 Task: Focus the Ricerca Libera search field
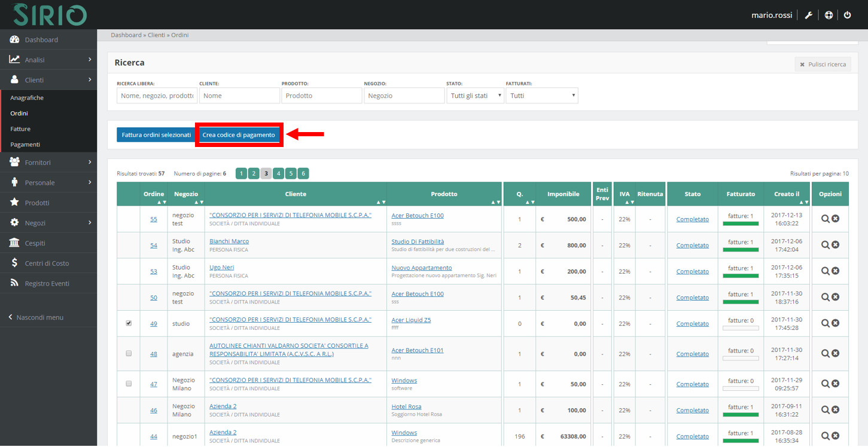(157, 96)
